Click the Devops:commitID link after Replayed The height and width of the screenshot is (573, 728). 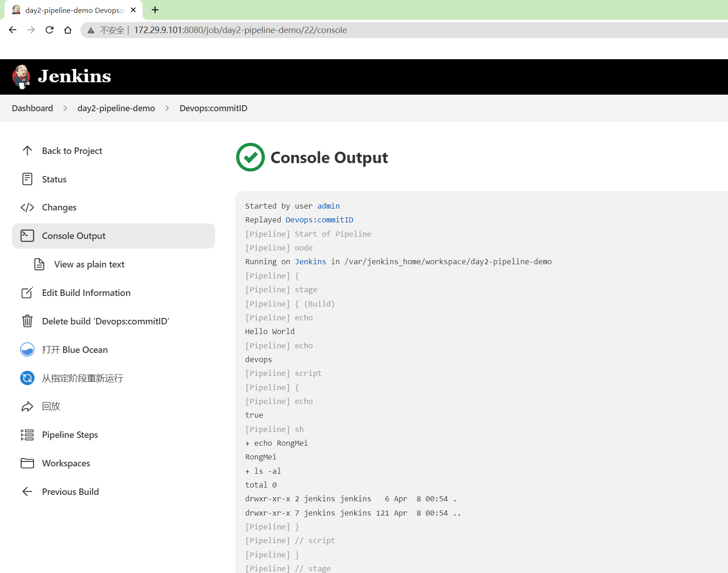click(x=319, y=220)
